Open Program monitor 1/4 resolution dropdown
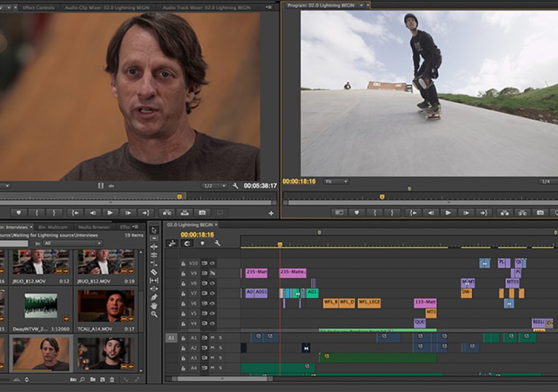558x392 pixels. [548, 181]
